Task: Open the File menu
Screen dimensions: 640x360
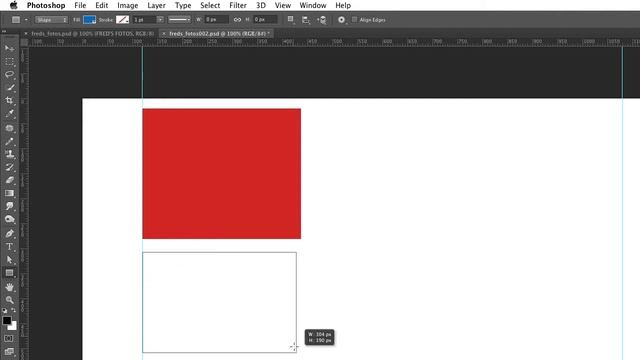Action: (x=80, y=5)
